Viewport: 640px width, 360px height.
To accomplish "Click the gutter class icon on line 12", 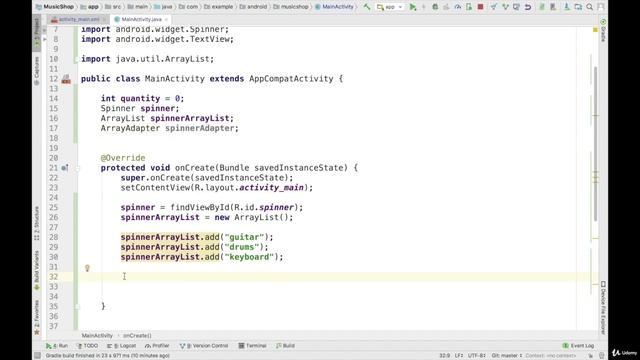I will pyautogui.click(x=66, y=79).
